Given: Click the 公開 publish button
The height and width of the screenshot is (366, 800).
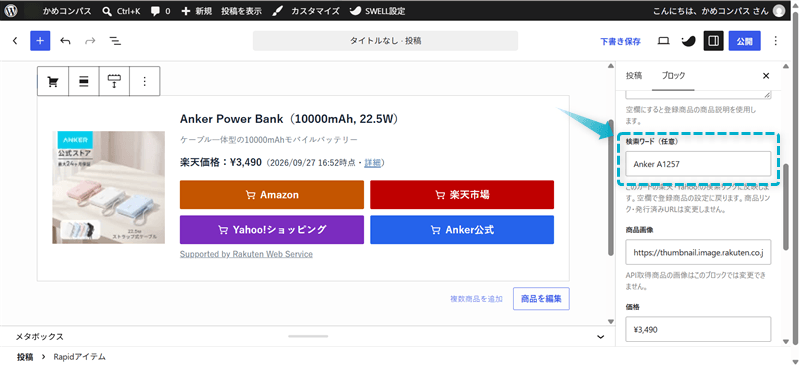Looking at the screenshot, I should point(744,41).
